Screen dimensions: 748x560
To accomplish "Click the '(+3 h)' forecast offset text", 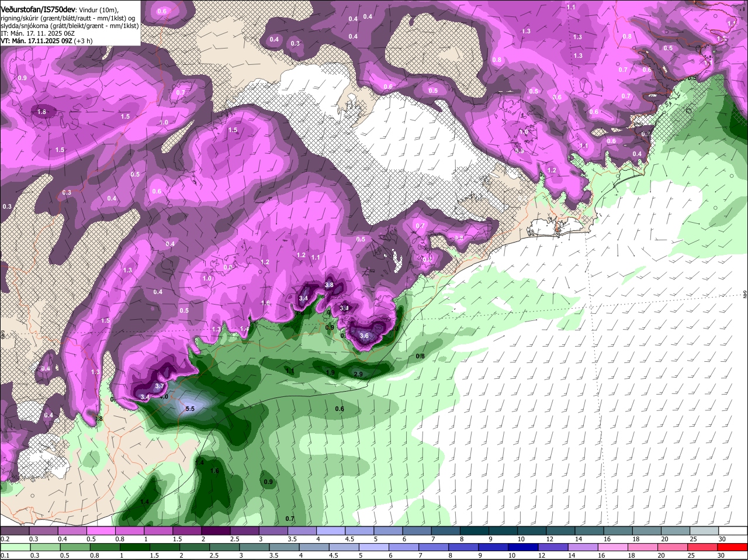I will [83, 41].
